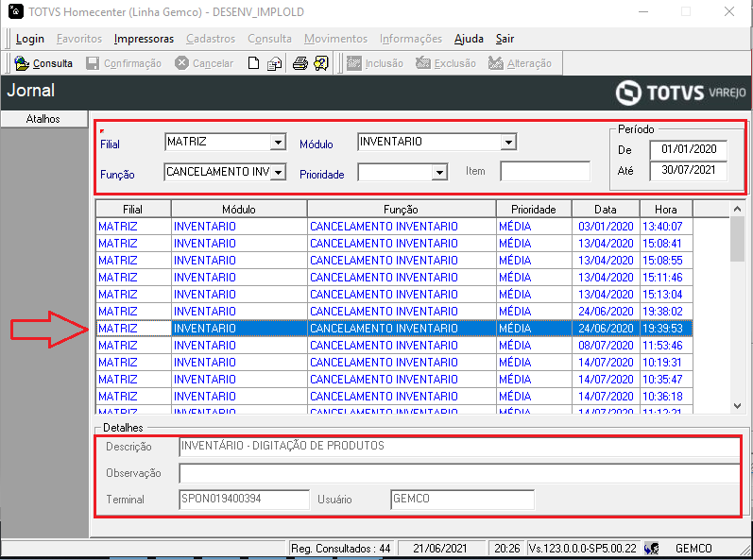Click the table scrollbar down arrow
Image resolution: width=753 pixels, height=560 pixels.
pos(737,406)
